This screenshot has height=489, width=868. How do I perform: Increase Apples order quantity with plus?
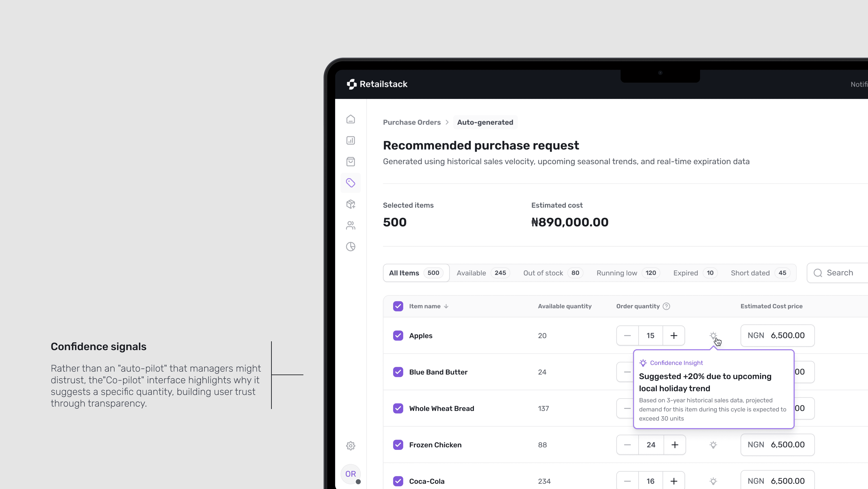point(674,336)
